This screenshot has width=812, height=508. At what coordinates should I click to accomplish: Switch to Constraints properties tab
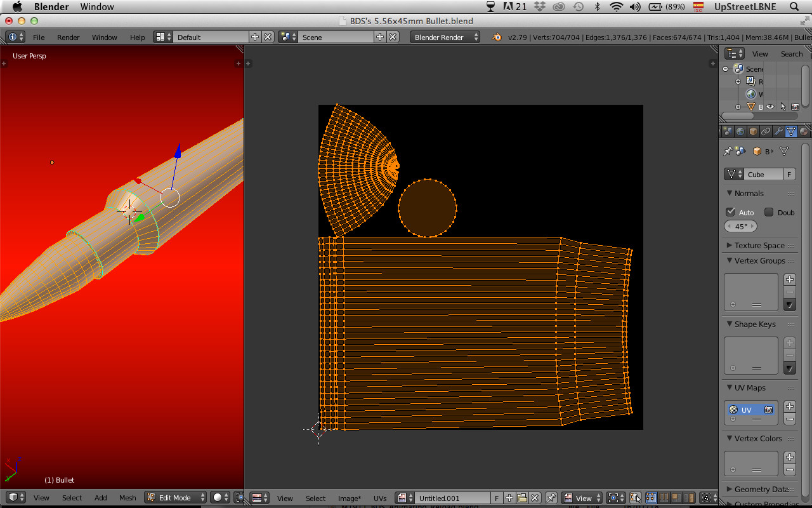(766, 131)
